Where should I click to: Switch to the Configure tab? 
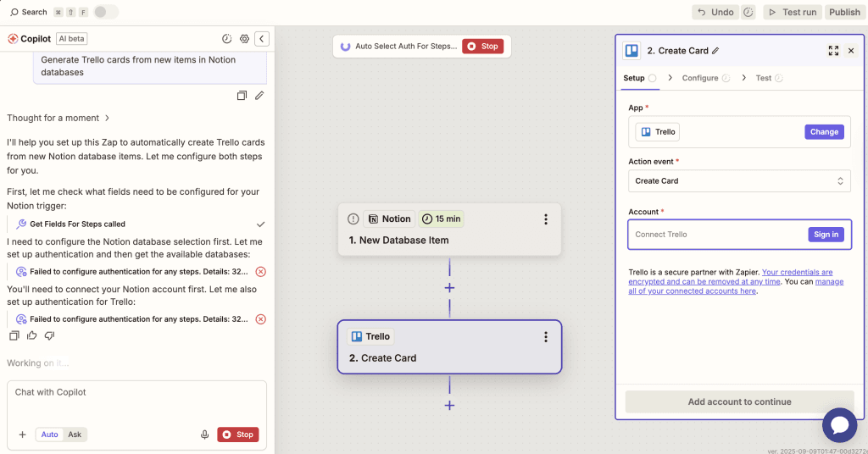(x=706, y=78)
